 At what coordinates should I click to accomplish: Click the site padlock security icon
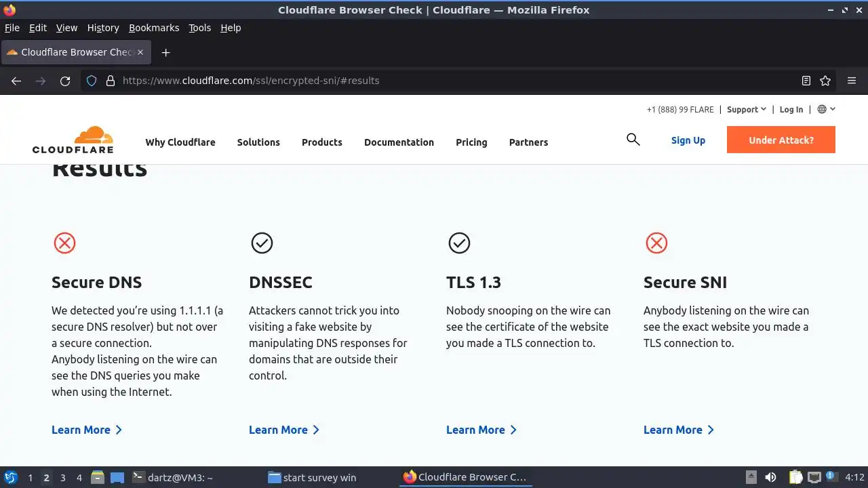(x=111, y=81)
